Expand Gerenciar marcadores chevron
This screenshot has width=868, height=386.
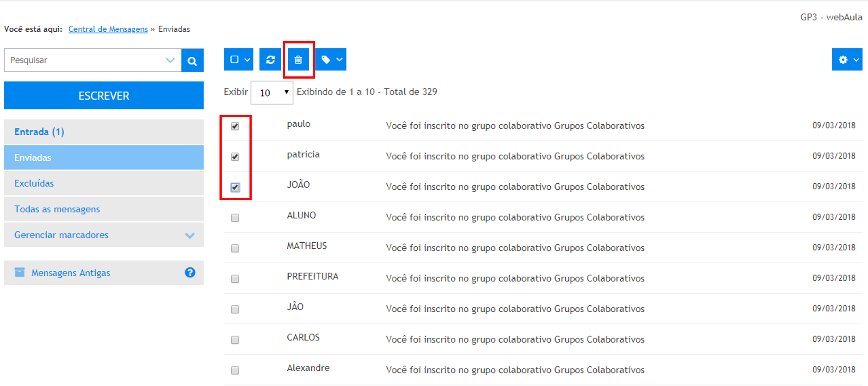[x=190, y=235]
